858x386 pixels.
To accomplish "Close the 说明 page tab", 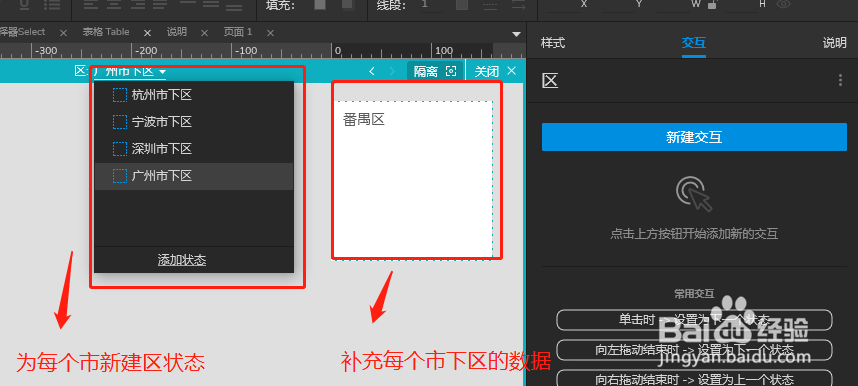I will (204, 33).
